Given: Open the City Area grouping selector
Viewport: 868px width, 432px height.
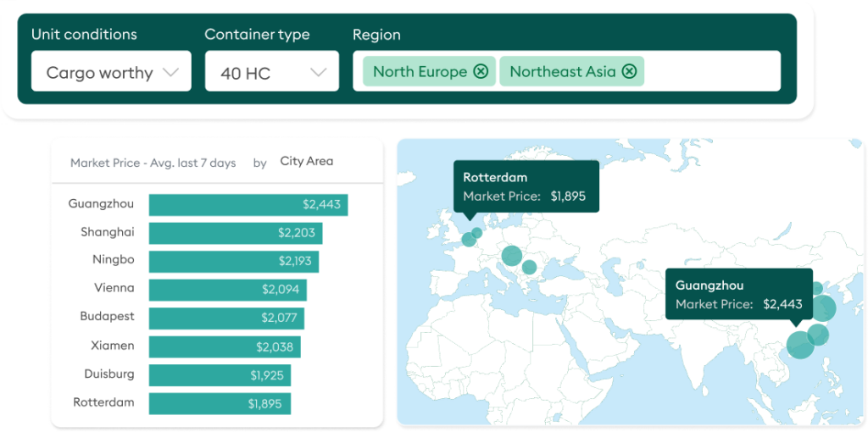Looking at the screenshot, I should [x=306, y=162].
